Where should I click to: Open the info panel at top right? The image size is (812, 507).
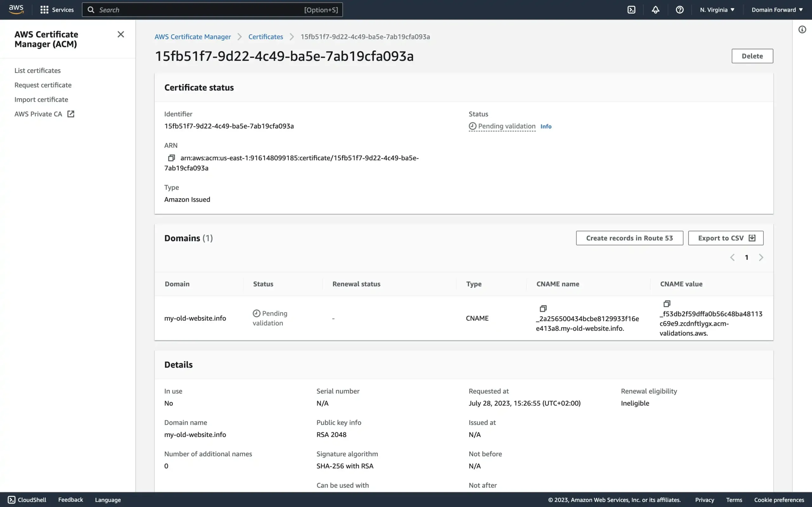click(802, 29)
